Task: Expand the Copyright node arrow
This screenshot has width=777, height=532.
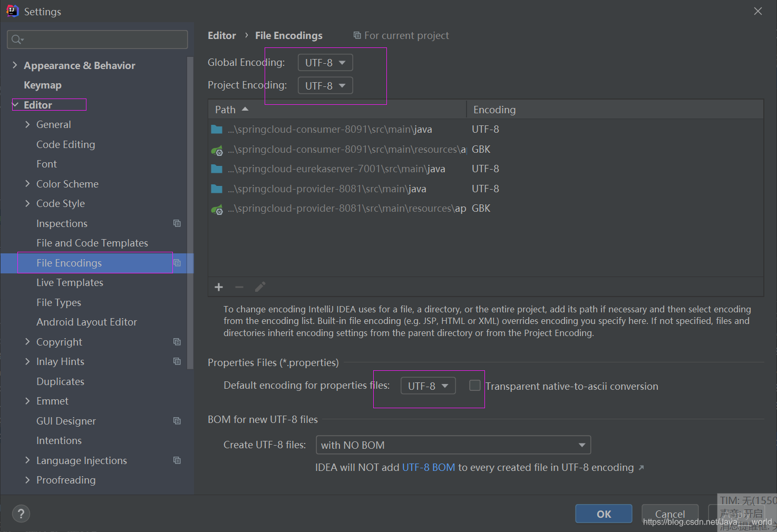Action: click(27, 342)
